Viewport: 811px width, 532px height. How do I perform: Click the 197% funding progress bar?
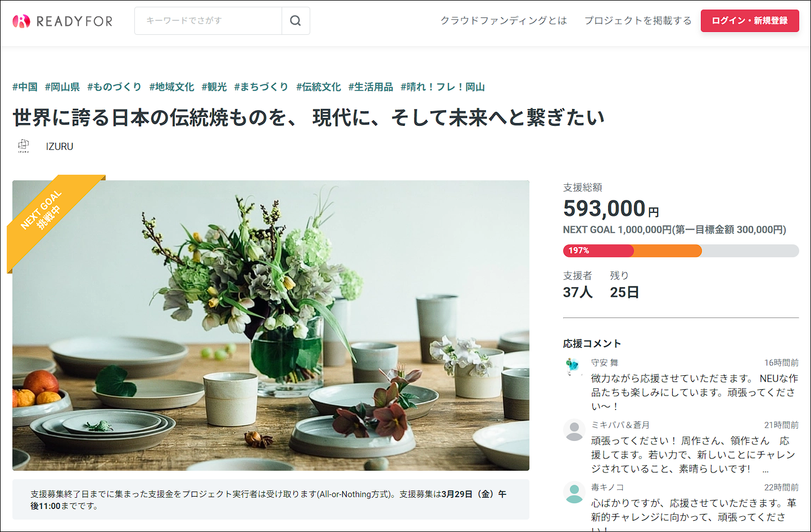681,251
